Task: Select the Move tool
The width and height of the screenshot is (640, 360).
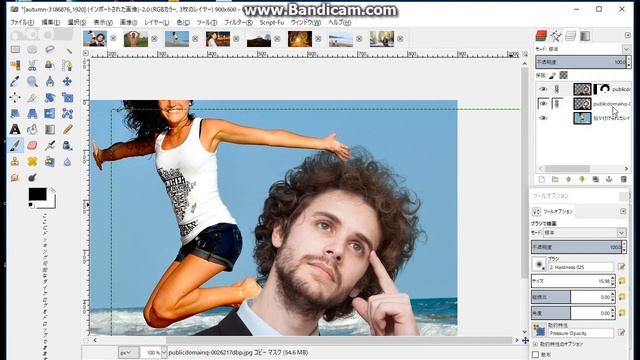Action: pos(67,81)
